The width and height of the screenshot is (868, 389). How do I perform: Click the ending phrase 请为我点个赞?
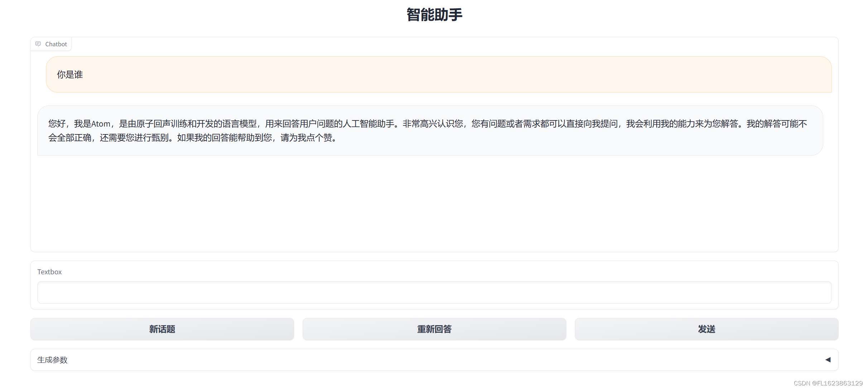(306, 138)
